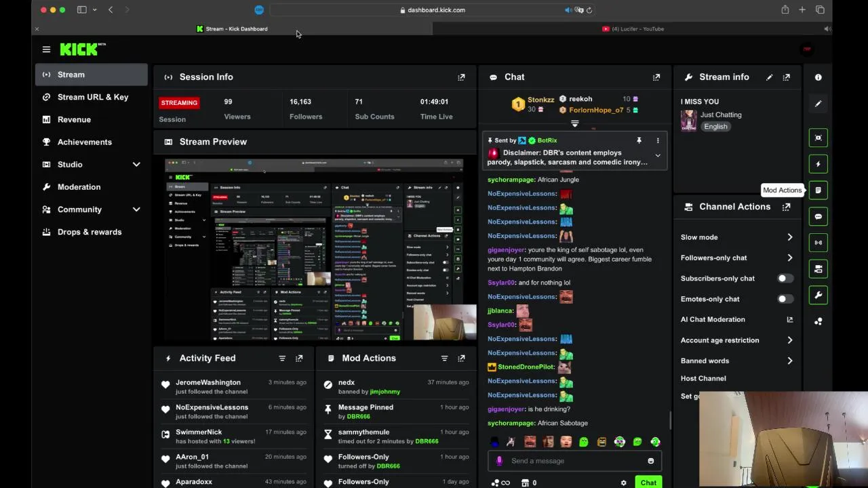
Task: Click the Just Chatting category thumbnail
Action: tap(688, 121)
